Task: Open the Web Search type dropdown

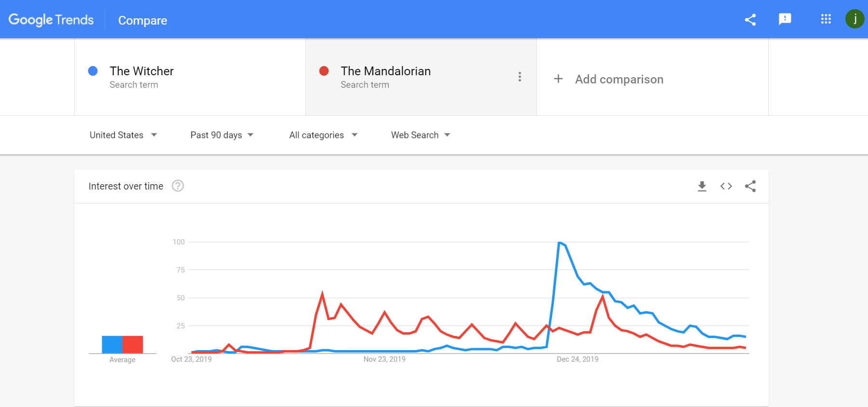Action: click(420, 135)
